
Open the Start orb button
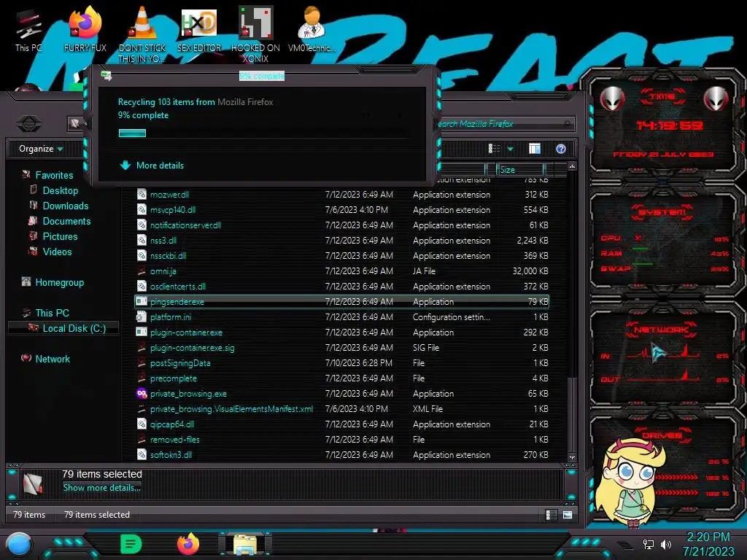pos(18,545)
